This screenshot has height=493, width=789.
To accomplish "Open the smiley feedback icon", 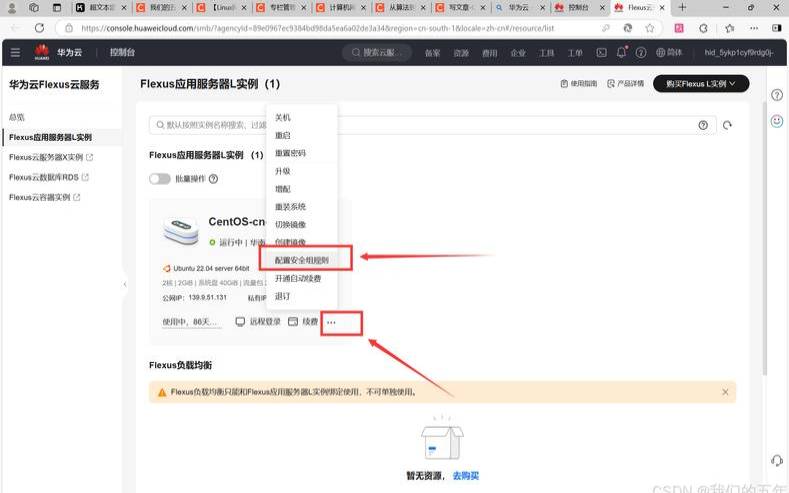I will [777, 121].
